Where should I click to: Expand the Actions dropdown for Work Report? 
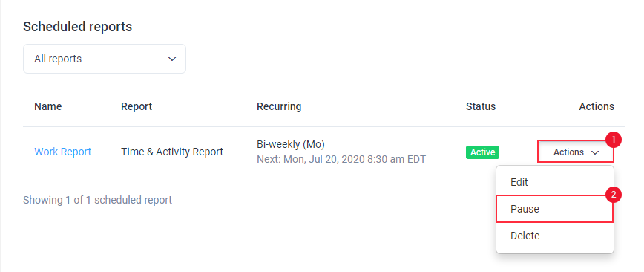[x=576, y=152]
